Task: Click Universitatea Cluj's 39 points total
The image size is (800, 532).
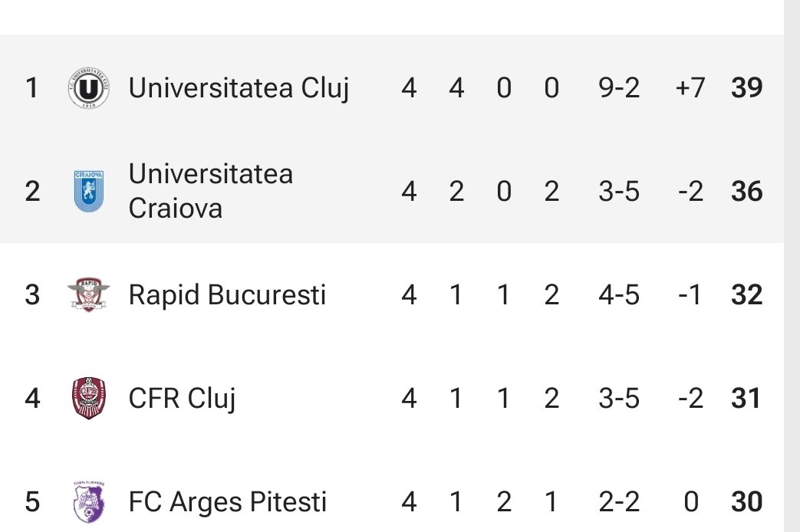Action: 746,89
